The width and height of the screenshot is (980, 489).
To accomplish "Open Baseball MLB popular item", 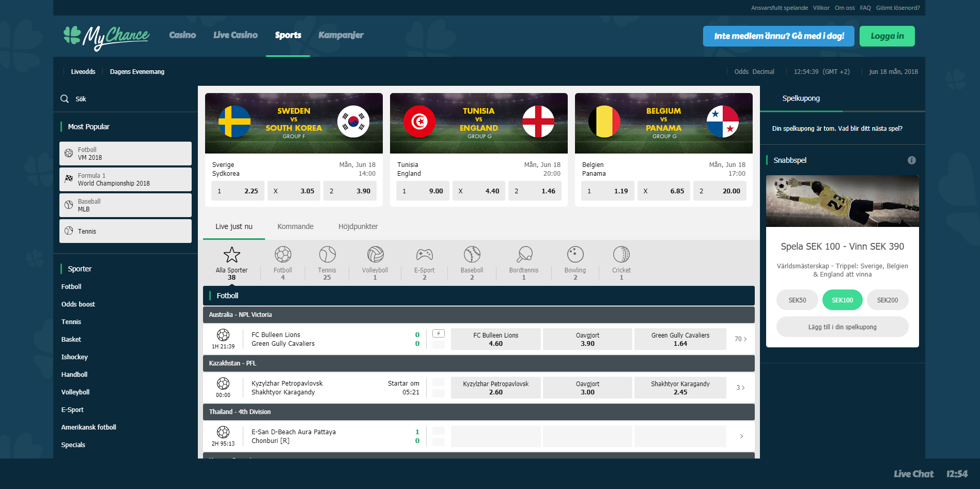I will pyautogui.click(x=126, y=205).
